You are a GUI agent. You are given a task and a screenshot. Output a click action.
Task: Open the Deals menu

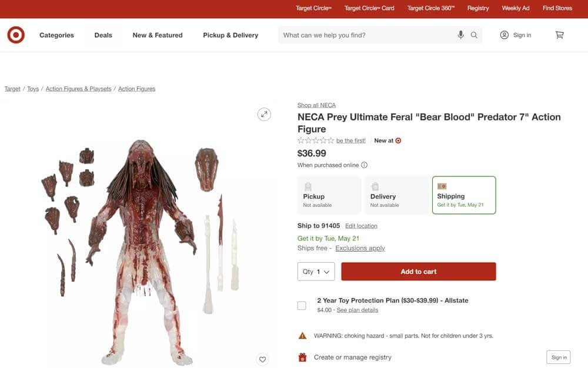point(103,35)
